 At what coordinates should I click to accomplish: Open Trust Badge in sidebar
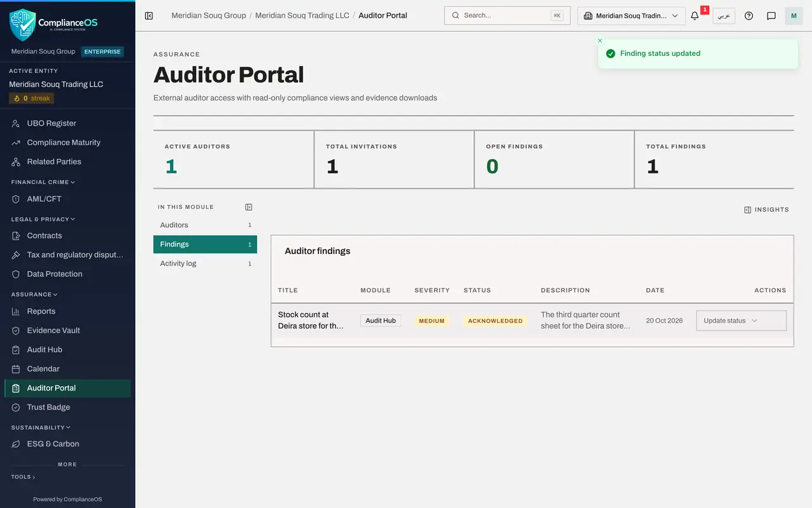pos(68,407)
